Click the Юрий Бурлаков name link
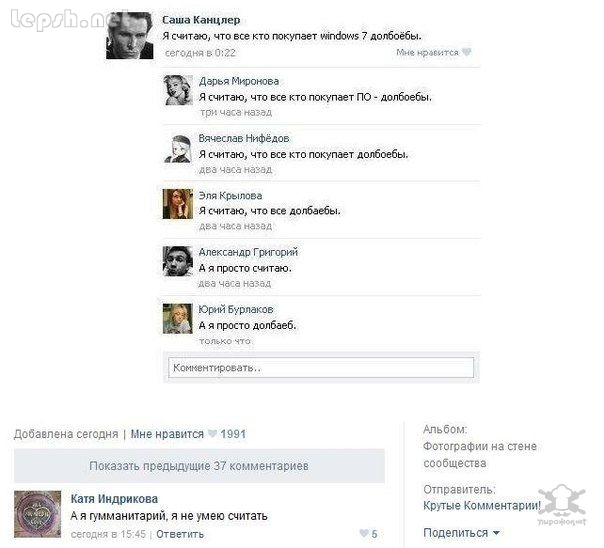 236,309
